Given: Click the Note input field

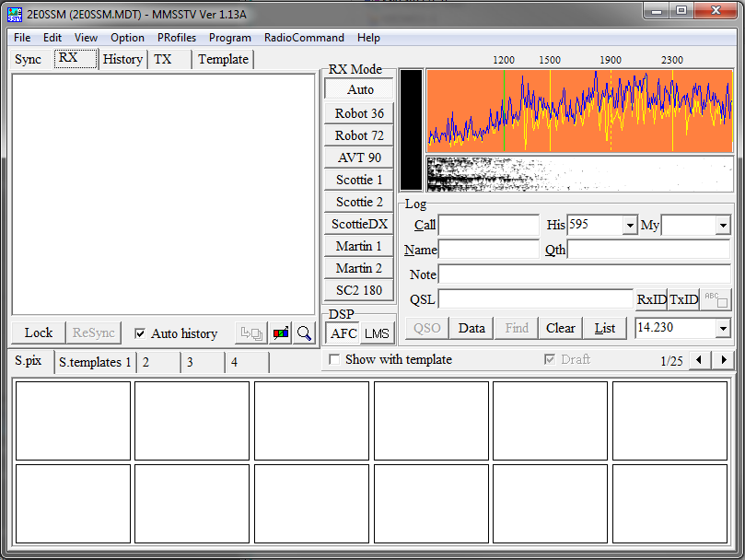Looking at the screenshot, I should click(584, 274).
